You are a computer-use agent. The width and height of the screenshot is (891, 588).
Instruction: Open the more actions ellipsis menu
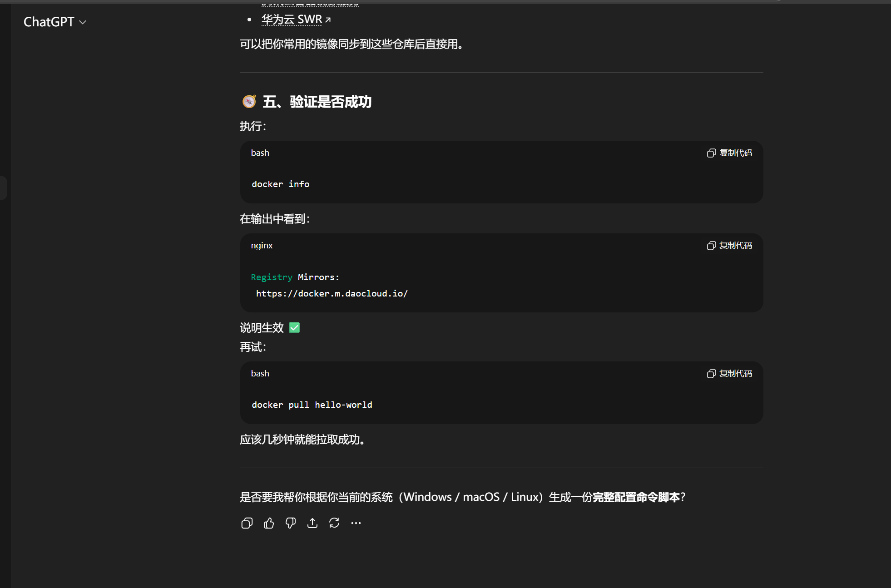(356, 523)
